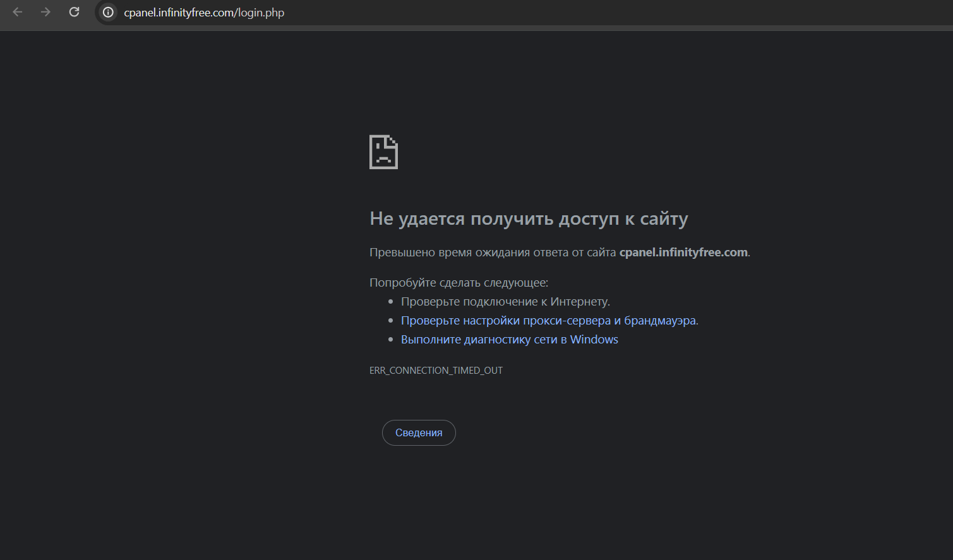Image resolution: width=953 pixels, height=560 pixels.
Task: Click the text Проверьте подключение к Интернету
Action: pyautogui.click(x=505, y=302)
